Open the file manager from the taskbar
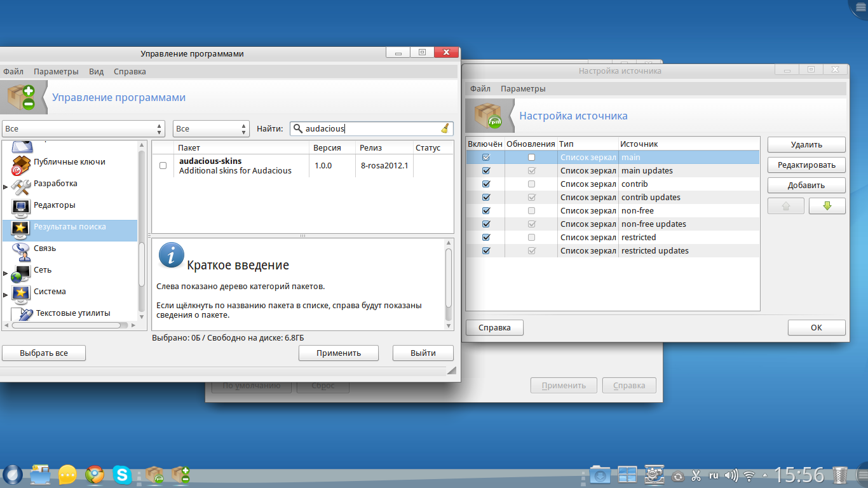This screenshot has width=868, height=488. [x=40, y=475]
